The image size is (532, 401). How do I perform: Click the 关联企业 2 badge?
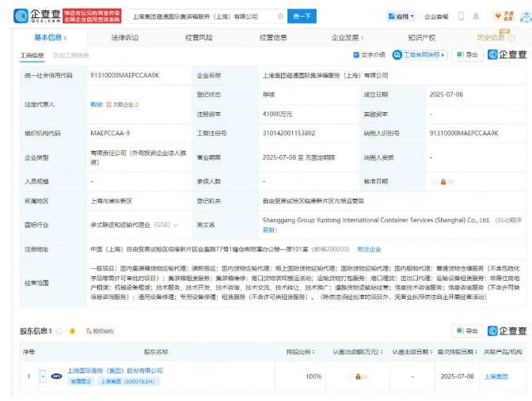tap(122, 104)
